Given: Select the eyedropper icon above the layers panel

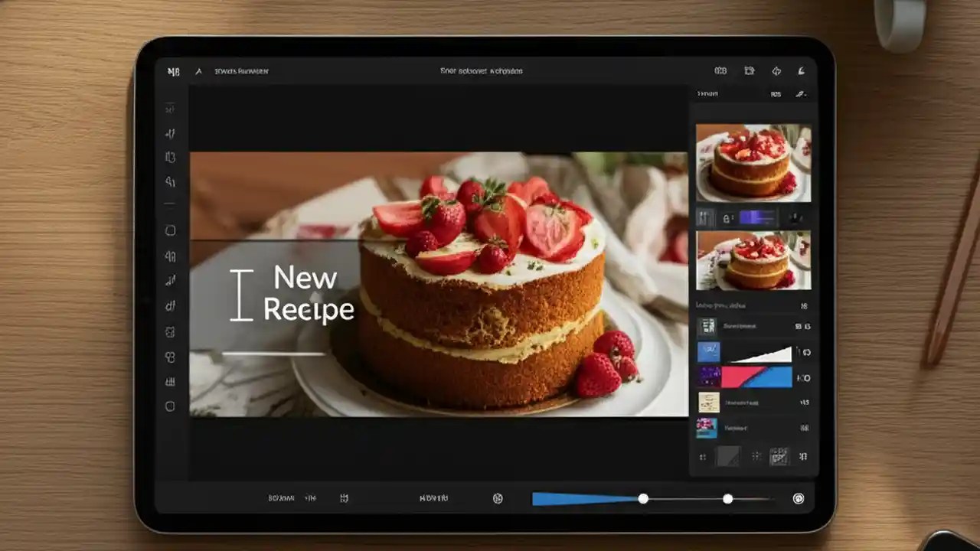Looking at the screenshot, I should click(x=802, y=93).
